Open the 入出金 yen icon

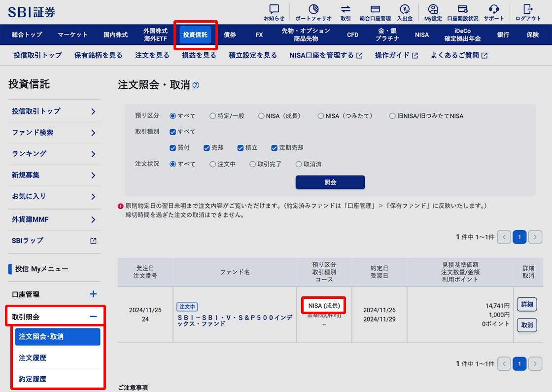pyautogui.click(x=405, y=9)
